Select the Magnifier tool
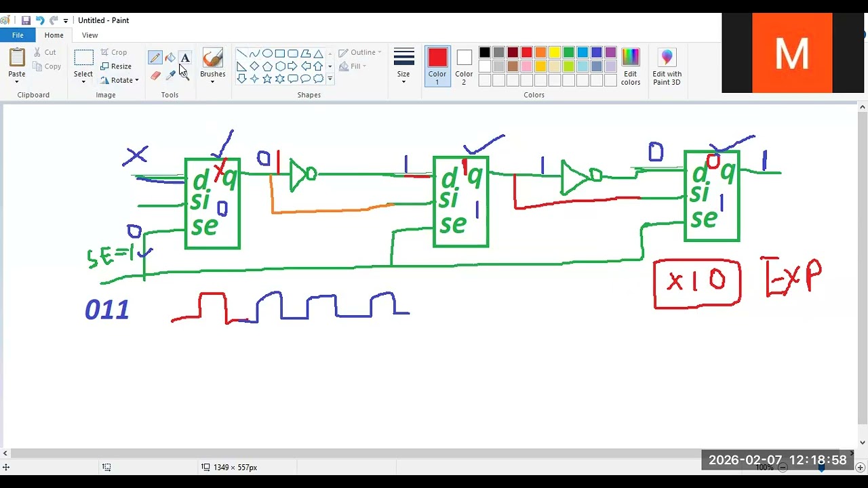This screenshot has height=488, width=868. 185,75
